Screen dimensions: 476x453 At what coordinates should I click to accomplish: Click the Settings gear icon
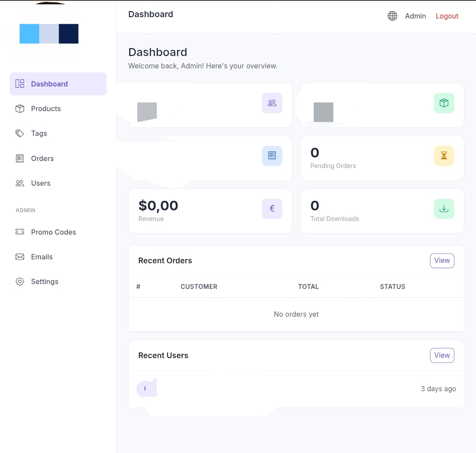pyautogui.click(x=20, y=282)
